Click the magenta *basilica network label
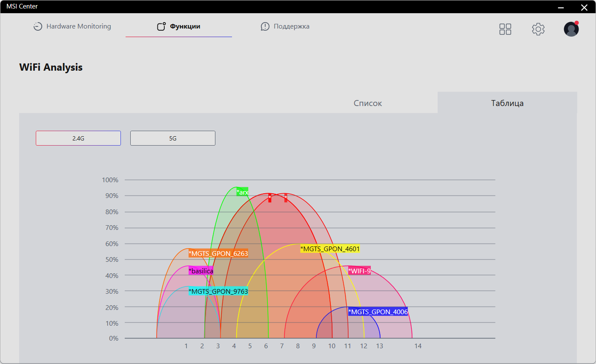The height and width of the screenshot is (364, 596). 201,271
